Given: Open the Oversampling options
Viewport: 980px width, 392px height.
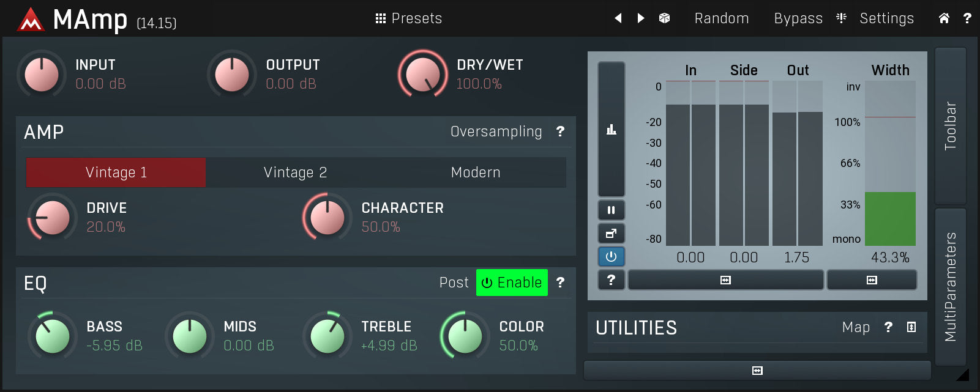Looking at the screenshot, I should 496,131.
